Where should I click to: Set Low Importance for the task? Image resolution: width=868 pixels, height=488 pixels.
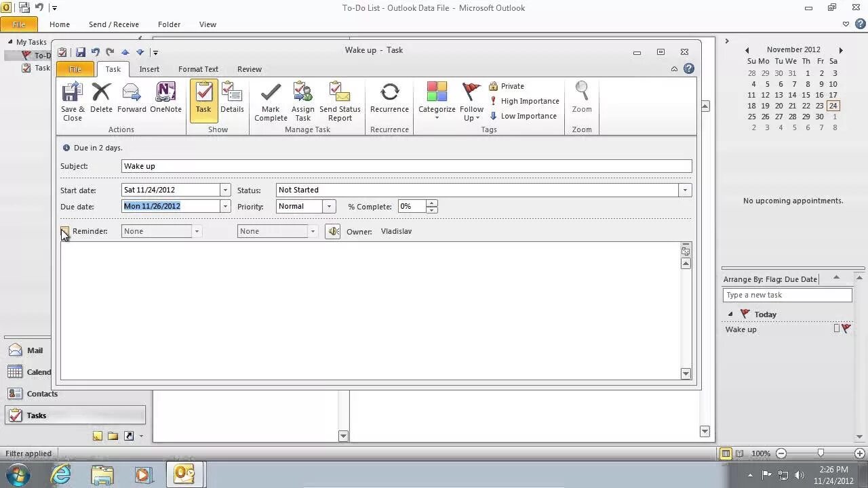(523, 116)
